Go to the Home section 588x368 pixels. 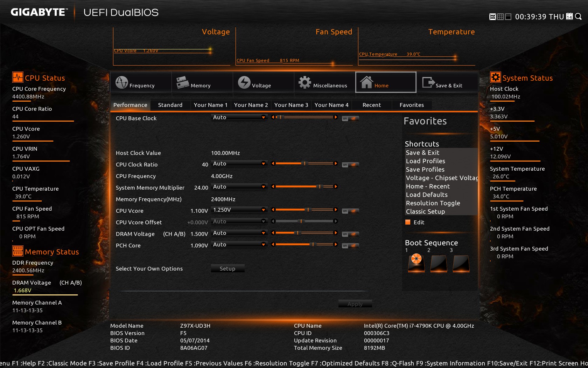pyautogui.click(x=386, y=82)
